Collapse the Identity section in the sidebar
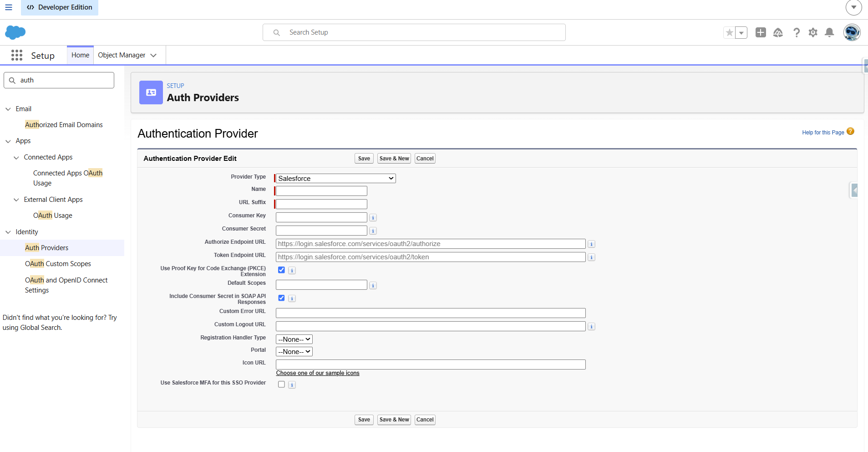Viewport: 868px width, 452px height. click(x=8, y=232)
